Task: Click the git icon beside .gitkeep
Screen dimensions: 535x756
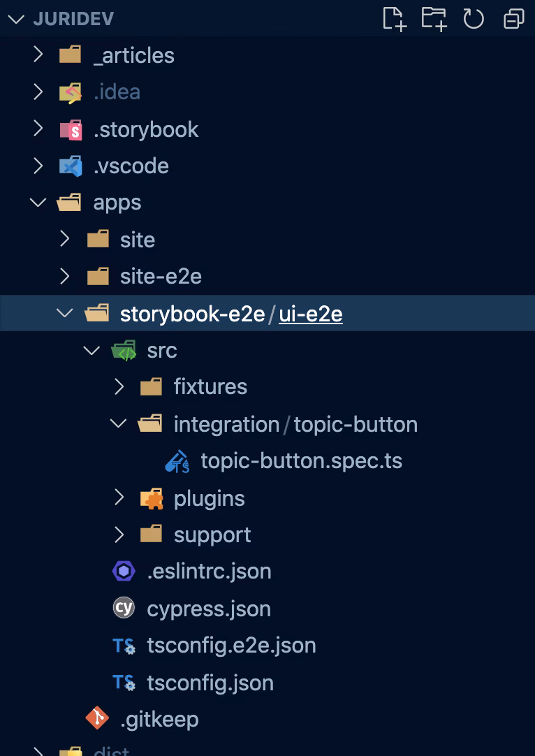Action: click(97, 718)
